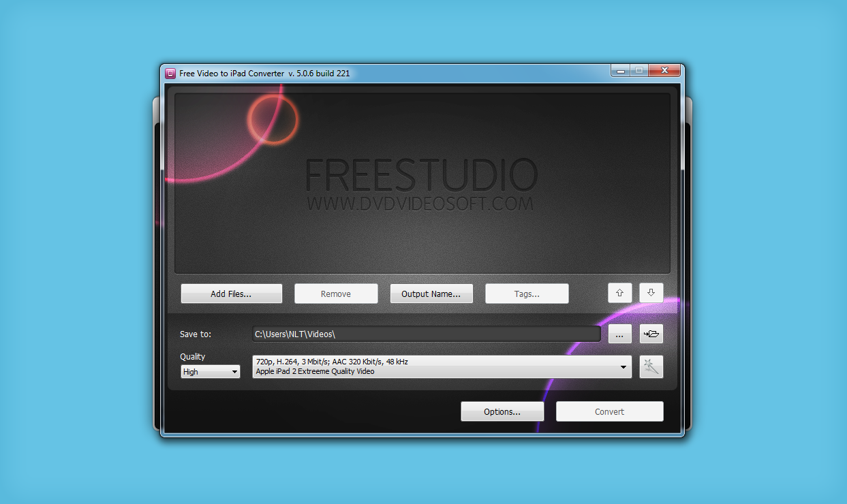Minimize the Free Video to iPad Converter window
Viewport: 847px width, 504px height.
point(620,70)
